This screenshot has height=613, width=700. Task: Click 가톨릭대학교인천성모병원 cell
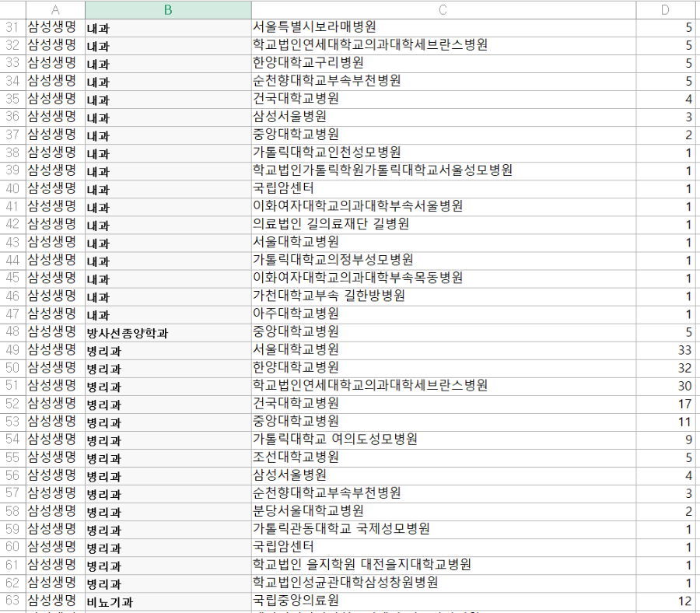click(x=443, y=153)
